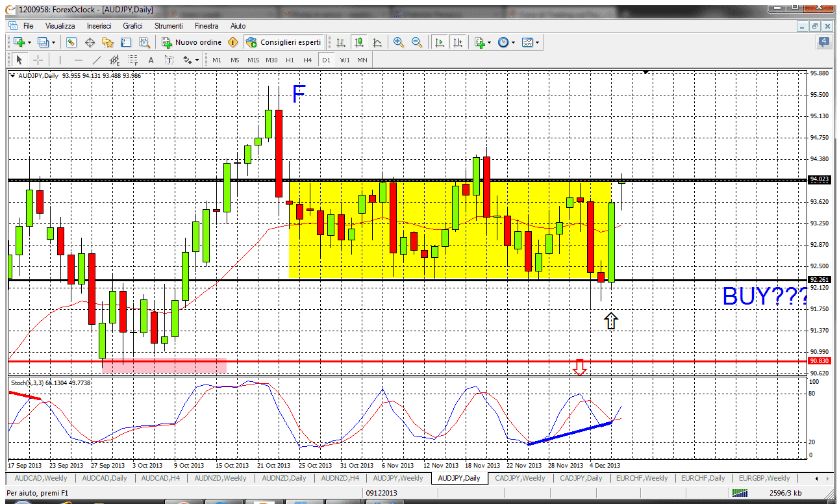Open the Market Watch panel
The width and height of the screenshot is (839, 504).
(x=71, y=42)
